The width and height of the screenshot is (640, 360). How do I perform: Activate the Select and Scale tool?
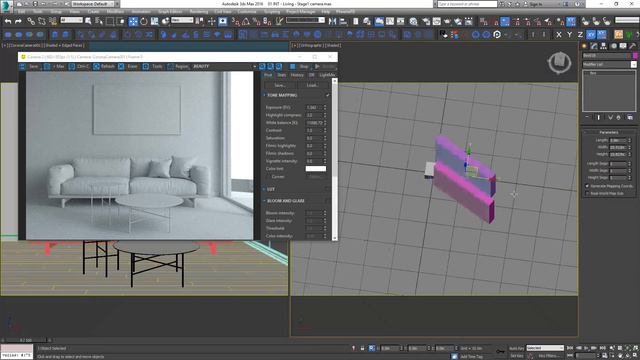point(154,21)
